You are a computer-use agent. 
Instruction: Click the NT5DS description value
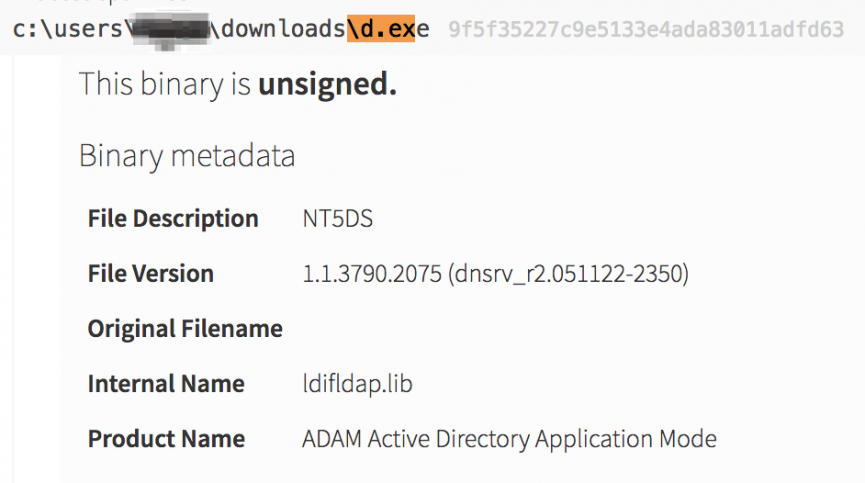[x=337, y=219]
